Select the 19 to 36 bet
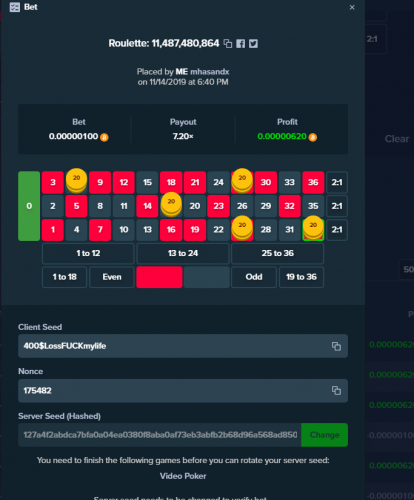Screen dimensions: 414x500 pyautogui.click(x=301, y=277)
